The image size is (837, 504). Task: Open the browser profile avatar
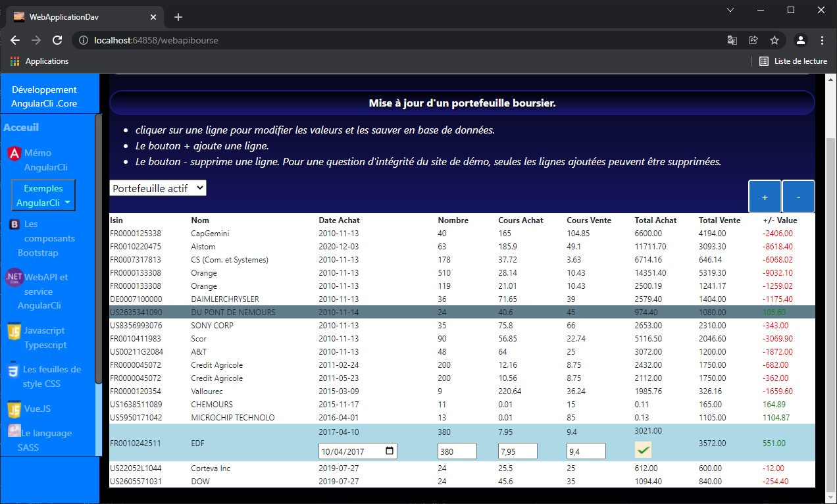click(801, 40)
